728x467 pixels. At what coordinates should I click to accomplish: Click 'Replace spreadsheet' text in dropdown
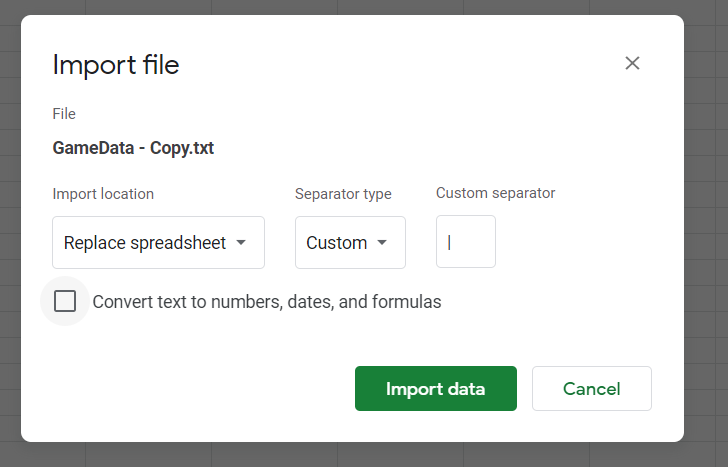pyautogui.click(x=144, y=242)
